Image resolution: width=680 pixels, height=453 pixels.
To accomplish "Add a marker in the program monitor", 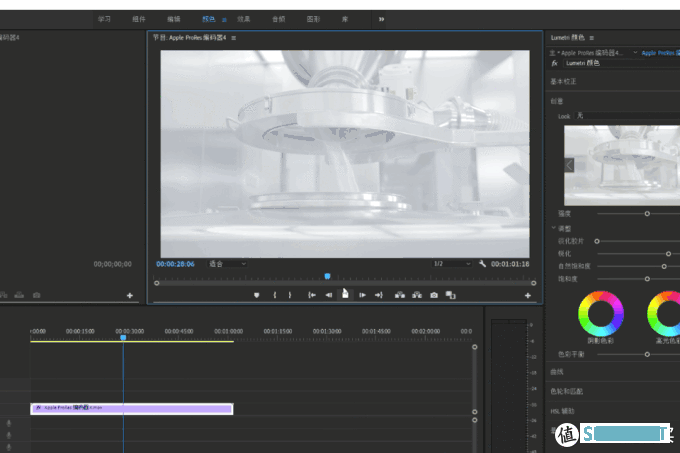I will coord(256,295).
